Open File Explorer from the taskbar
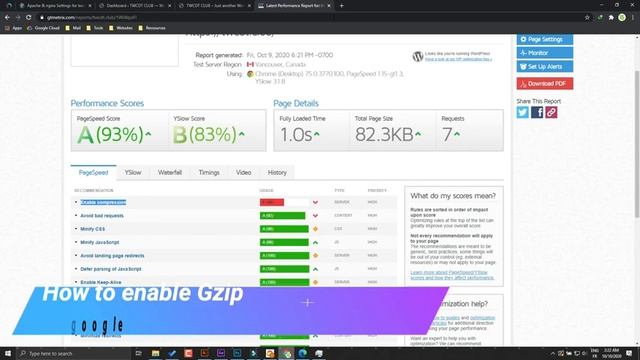 pyautogui.click(x=156, y=353)
